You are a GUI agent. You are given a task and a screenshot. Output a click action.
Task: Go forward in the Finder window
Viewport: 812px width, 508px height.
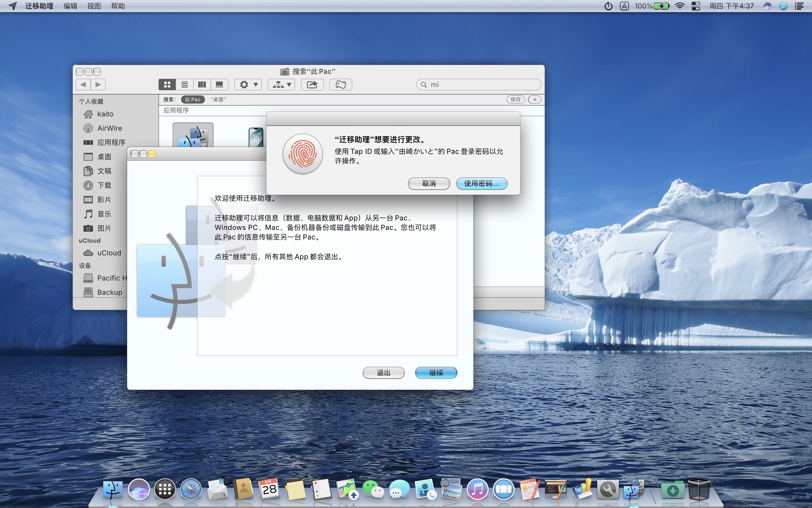[98, 84]
